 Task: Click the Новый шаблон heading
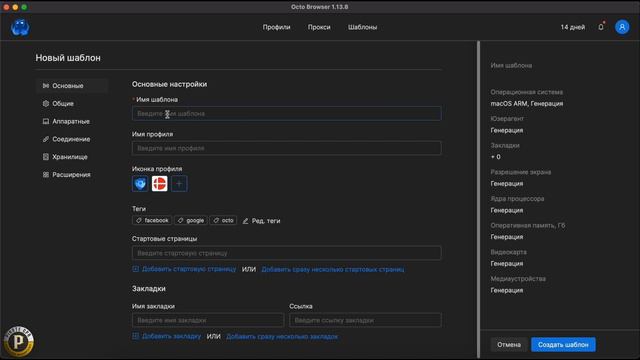tap(68, 58)
